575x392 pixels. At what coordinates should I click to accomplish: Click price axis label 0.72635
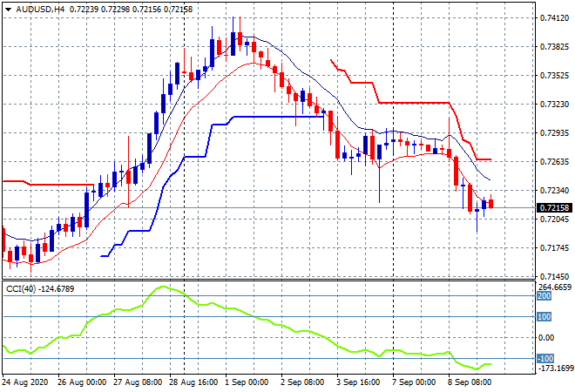pos(554,161)
